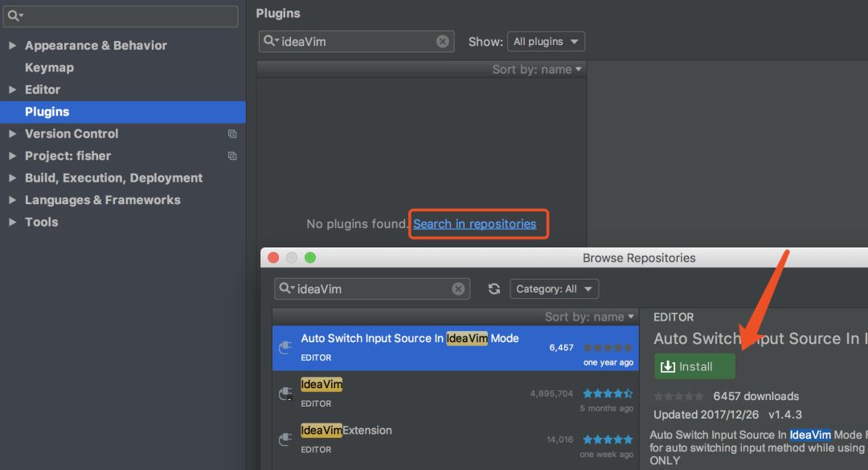Image resolution: width=868 pixels, height=470 pixels.
Task: Open Sort by name in Plugins panel
Action: [x=537, y=70]
